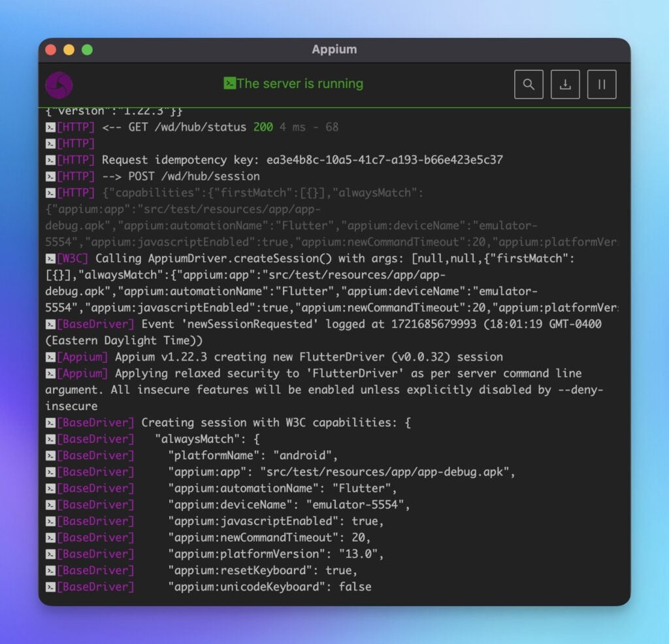Viewport: 669px width, 644px height.
Task: Click the red close window button
Action: click(51, 50)
